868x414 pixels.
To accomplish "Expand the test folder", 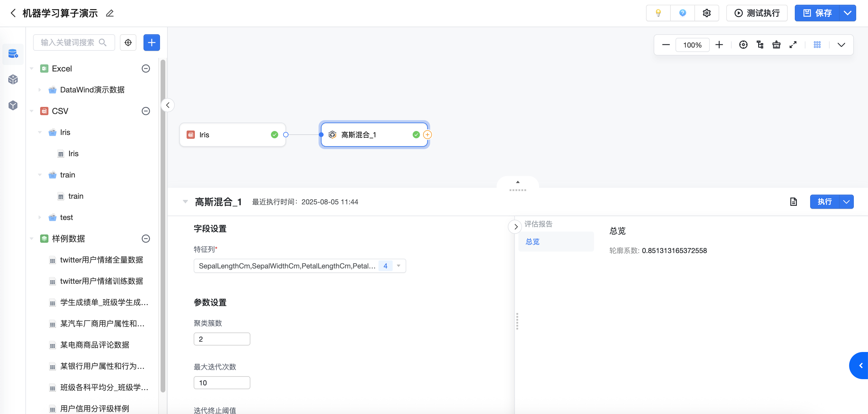I will pyautogui.click(x=40, y=217).
